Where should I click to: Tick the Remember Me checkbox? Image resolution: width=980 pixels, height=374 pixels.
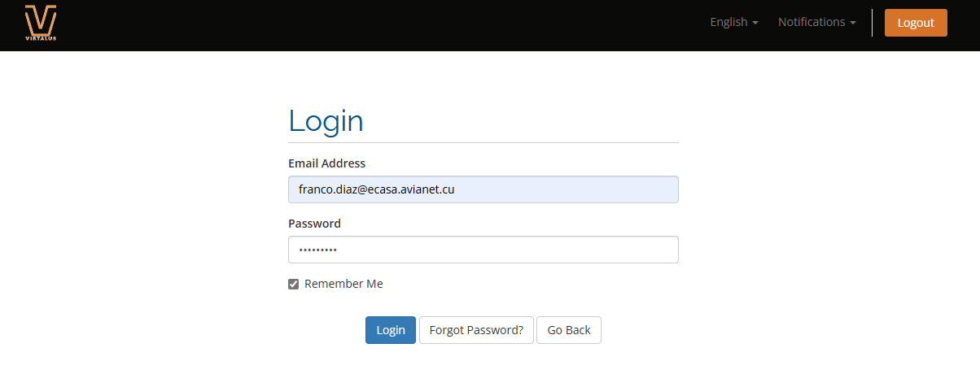click(x=294, y=285)
